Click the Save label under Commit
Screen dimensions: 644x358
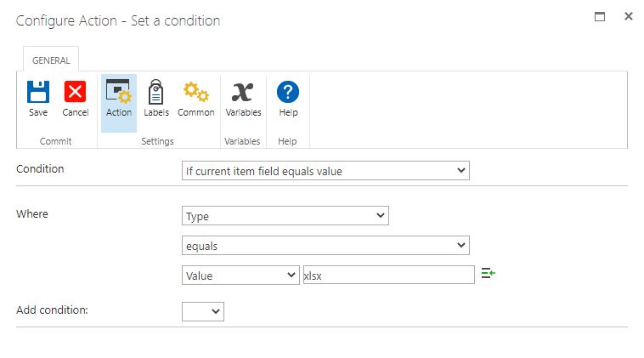pyautogui.click(x=38, y=112)
